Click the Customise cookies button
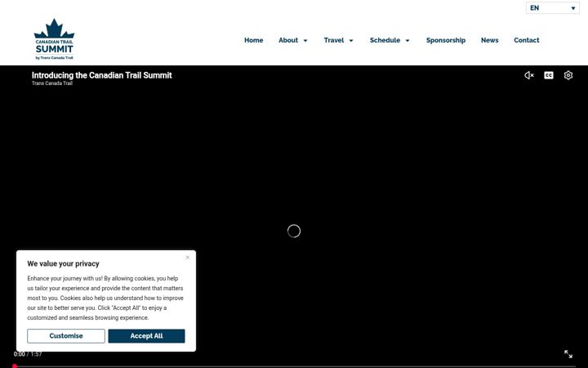The width and height of the screenshot is (588, 368). [x=66, y=336]
